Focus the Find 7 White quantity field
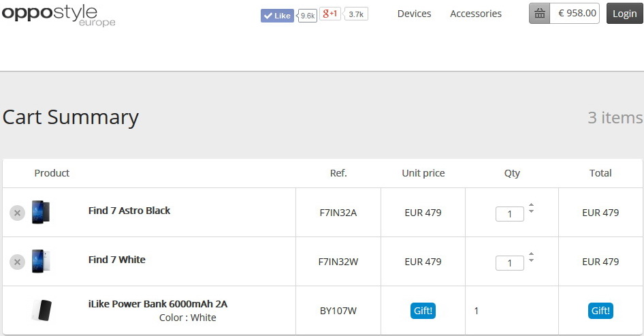 (x=509, y=263)
